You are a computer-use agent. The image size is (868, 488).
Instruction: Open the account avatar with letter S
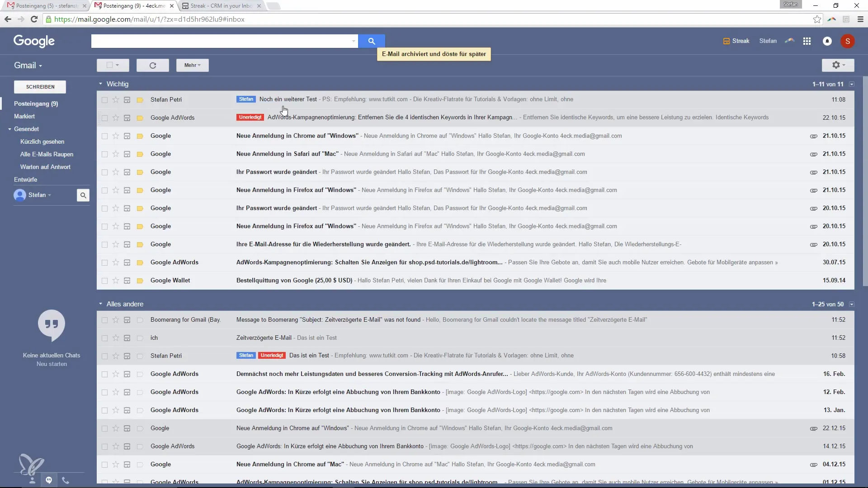[x=847, y=41]
